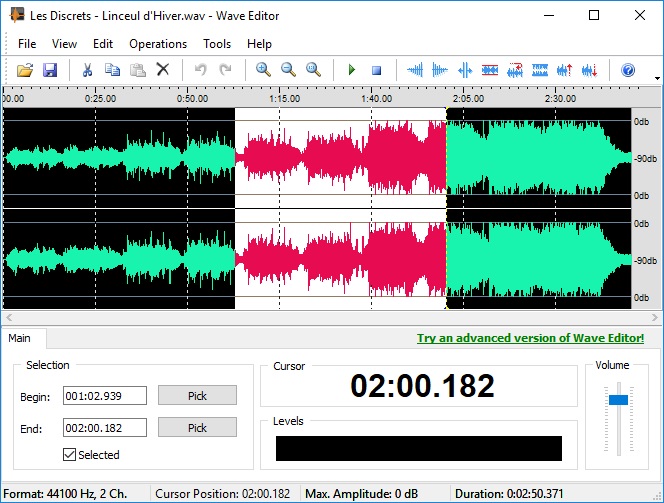Click the 0:25.00 mark on the timeline ruler
The image size is (664, 503).
tap(100, 99)
